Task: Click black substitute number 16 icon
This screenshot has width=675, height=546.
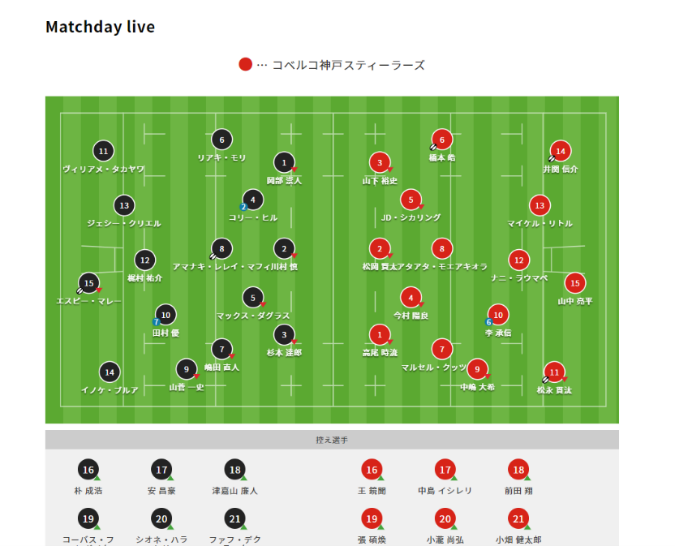Action: click(88, 470)
